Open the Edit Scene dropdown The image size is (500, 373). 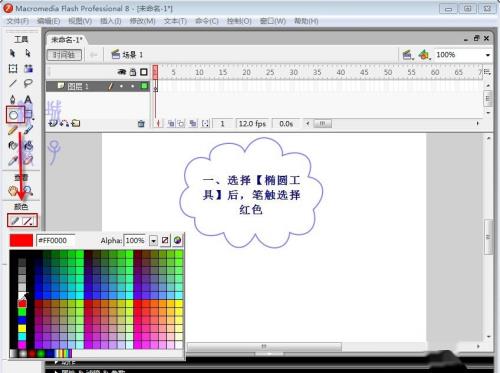(x=407, y=55)
